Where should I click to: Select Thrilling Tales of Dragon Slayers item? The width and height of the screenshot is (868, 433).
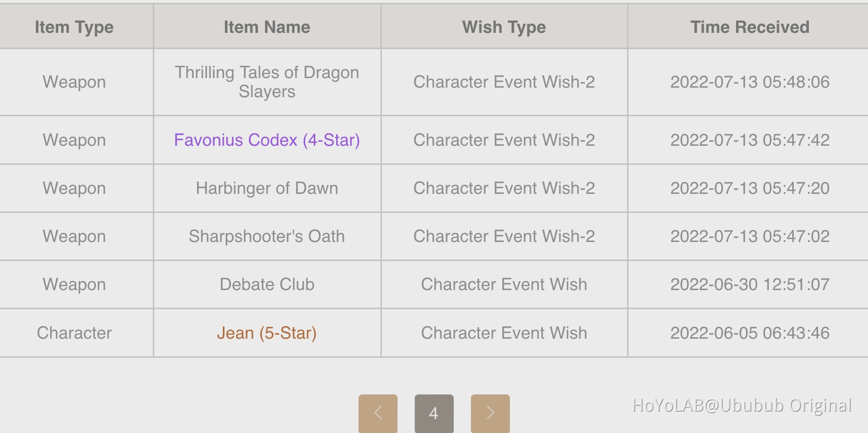click(267, 82)
